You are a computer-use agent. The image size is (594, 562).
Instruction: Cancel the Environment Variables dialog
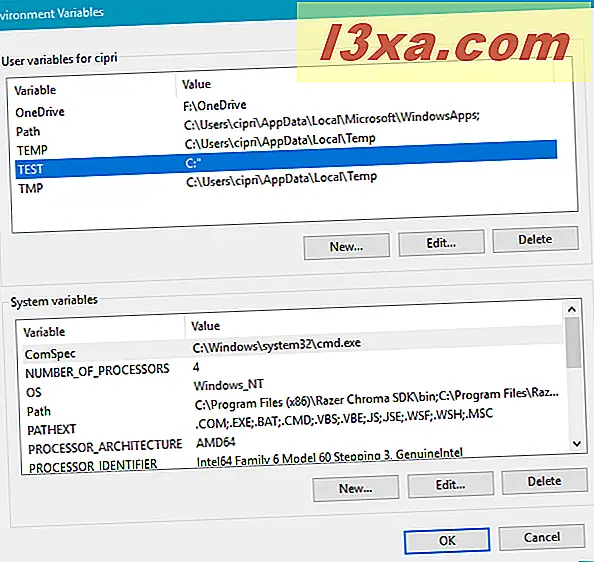542,537
